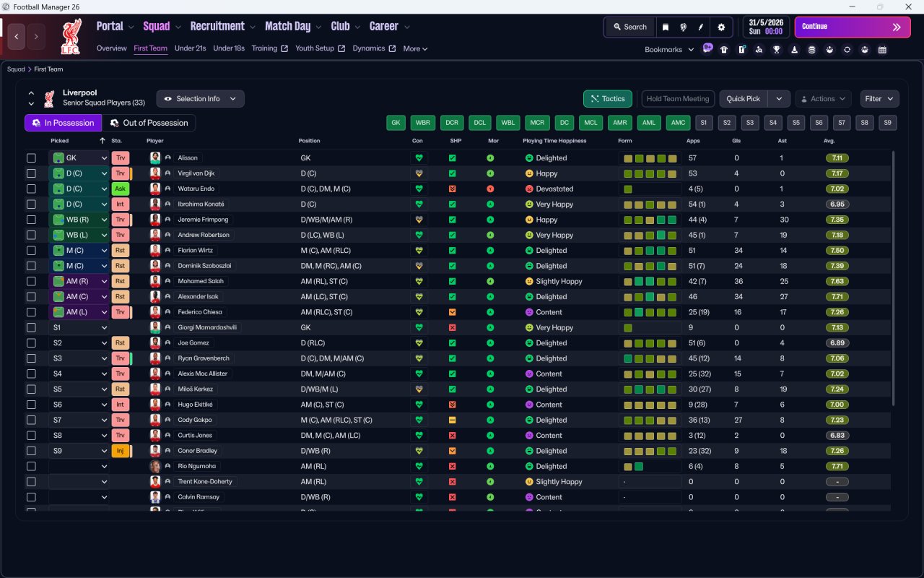
Task: Check the box for Alexander Isak
Action: point(31,297)
